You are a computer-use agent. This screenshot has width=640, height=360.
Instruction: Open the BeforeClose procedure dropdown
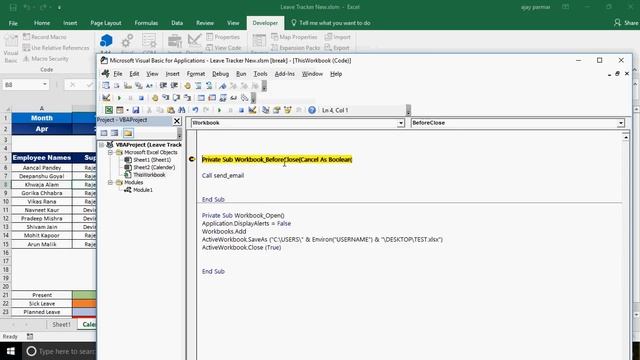(x=621, y=123)
